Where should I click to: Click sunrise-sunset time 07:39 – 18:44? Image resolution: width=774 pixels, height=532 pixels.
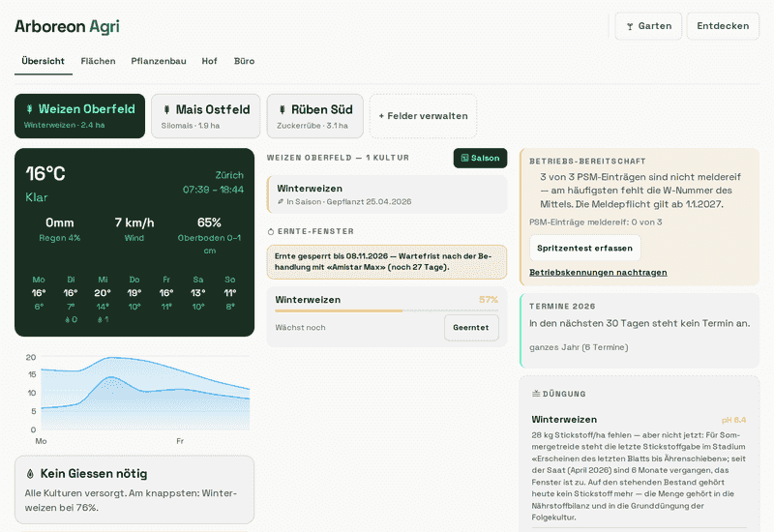(213, 190)
